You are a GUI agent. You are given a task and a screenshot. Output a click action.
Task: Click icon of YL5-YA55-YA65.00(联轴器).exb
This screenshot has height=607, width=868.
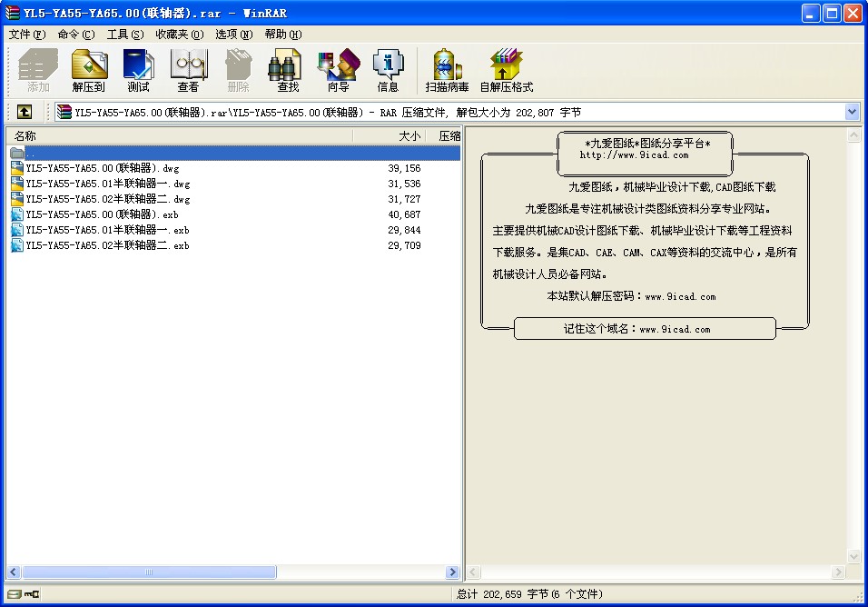point(17,214)
